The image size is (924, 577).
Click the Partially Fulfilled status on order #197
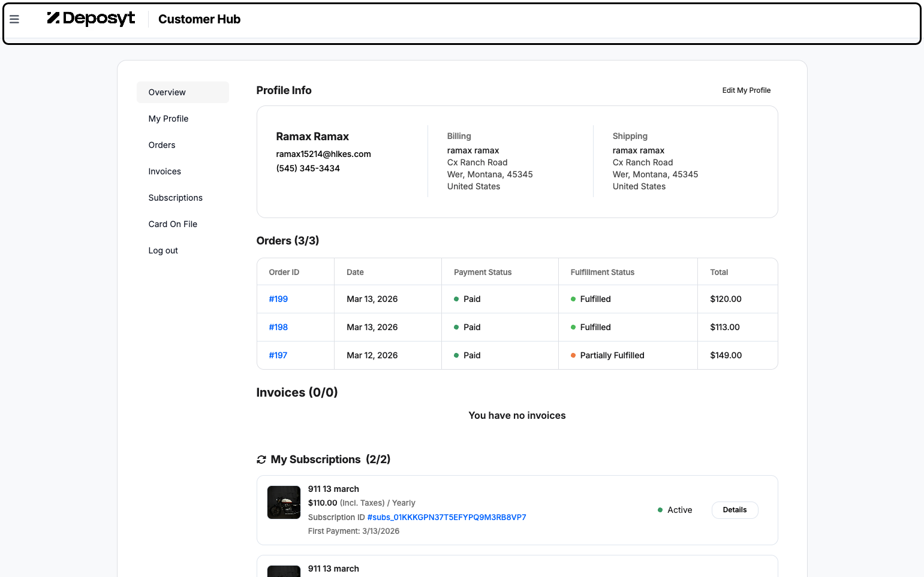tap(612, 355)
